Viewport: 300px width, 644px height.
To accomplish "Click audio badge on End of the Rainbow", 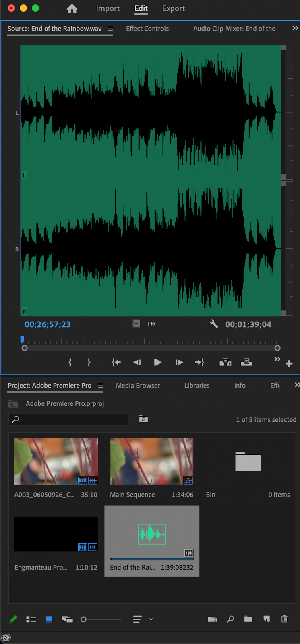I will pos(189,553).
